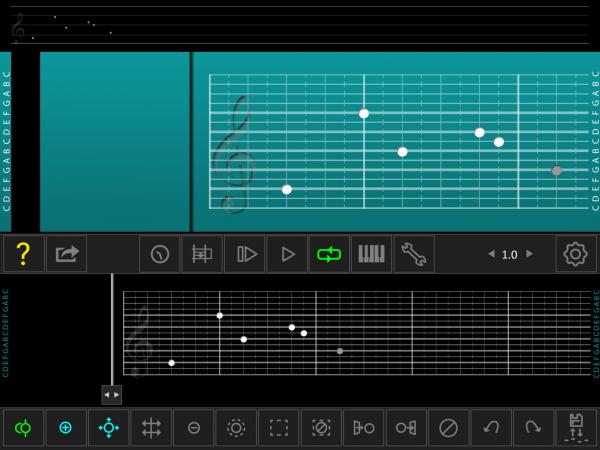This screenshot has width=600, height=450.
Task: Increase the 1.0 value with right arrow
Action: [529, 254]
